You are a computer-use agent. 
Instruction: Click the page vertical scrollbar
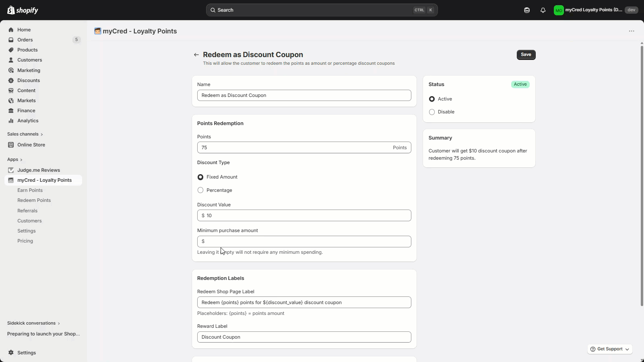click(642, 176)
